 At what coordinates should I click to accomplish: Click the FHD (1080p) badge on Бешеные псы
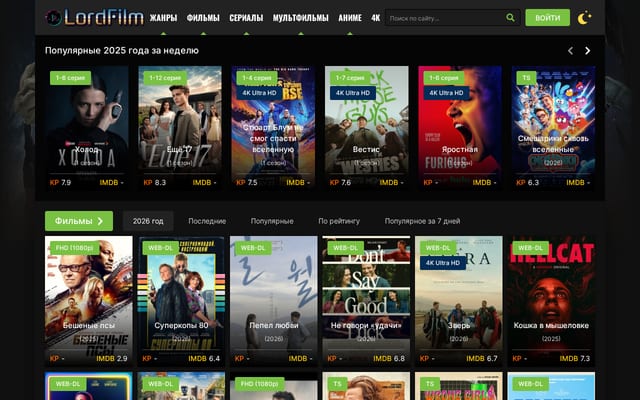tap(74, 248)
